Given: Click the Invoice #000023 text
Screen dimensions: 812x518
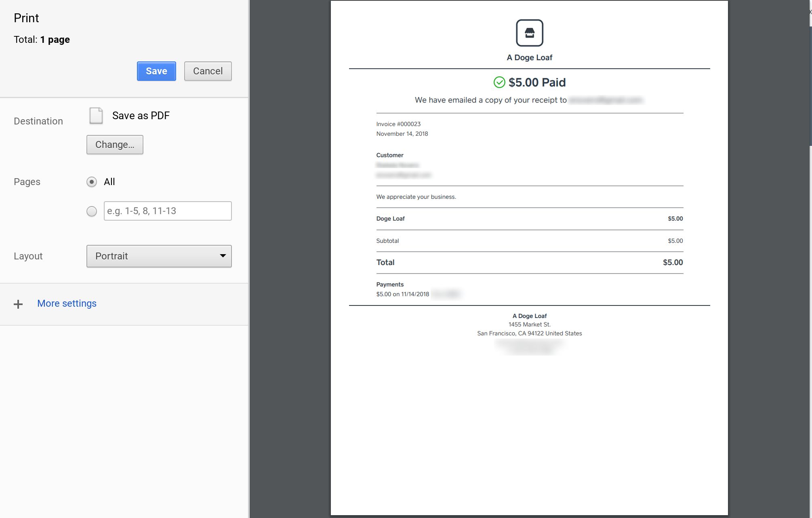Looking at the screenshot, I should 398,124.
